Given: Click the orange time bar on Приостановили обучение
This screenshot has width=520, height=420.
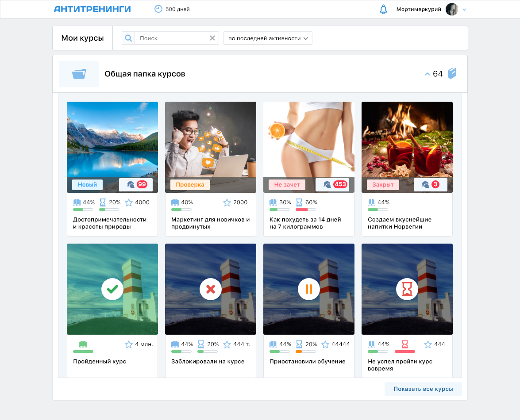Looking at the screenshot, I should [305, 351].
